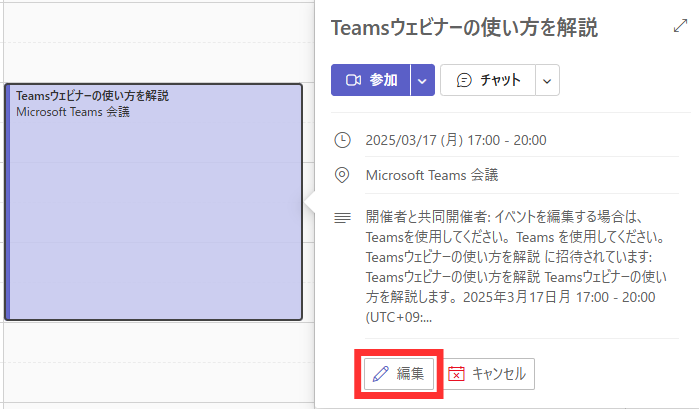Open chat with チャット button
This screenshot has width=699, height=409.
point(488,80)
